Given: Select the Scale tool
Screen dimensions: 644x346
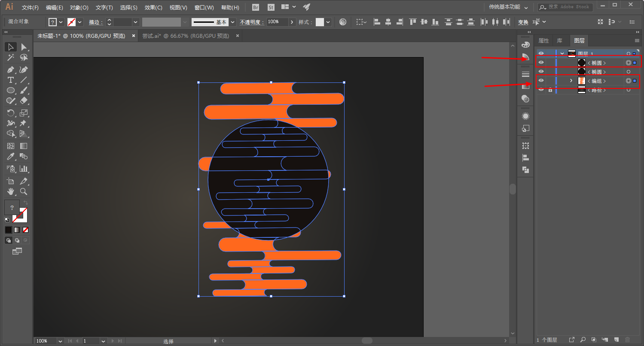Looking at the screenshot, I should [24, 113].
